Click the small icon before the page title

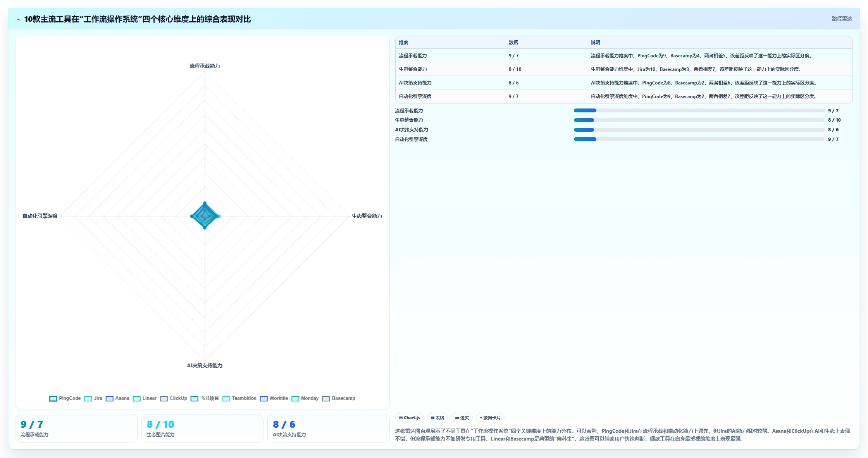(18, 19)
